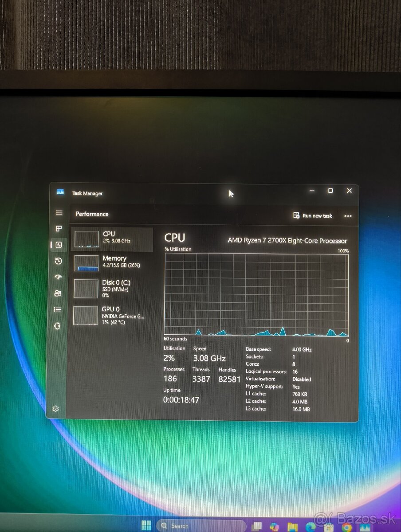Switch to the App history page

pos(59,261)
